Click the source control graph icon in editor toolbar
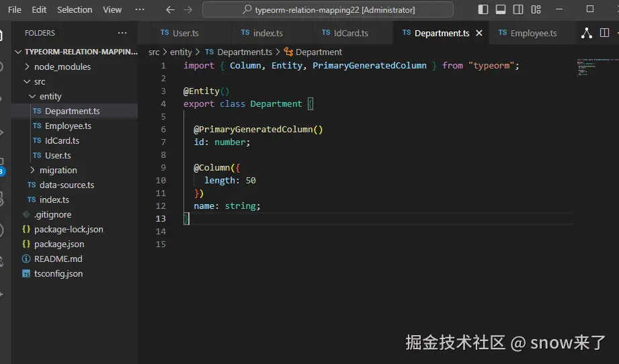Viewport: 619px width, 364px height. click(587, 33)
